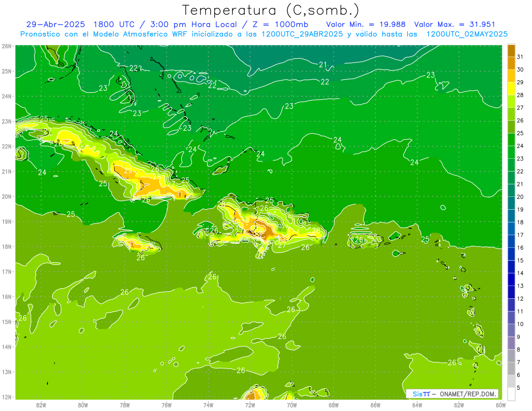Click the "Valor Min. = 19.988" text
532x411 pixels.
coord(366,24)
